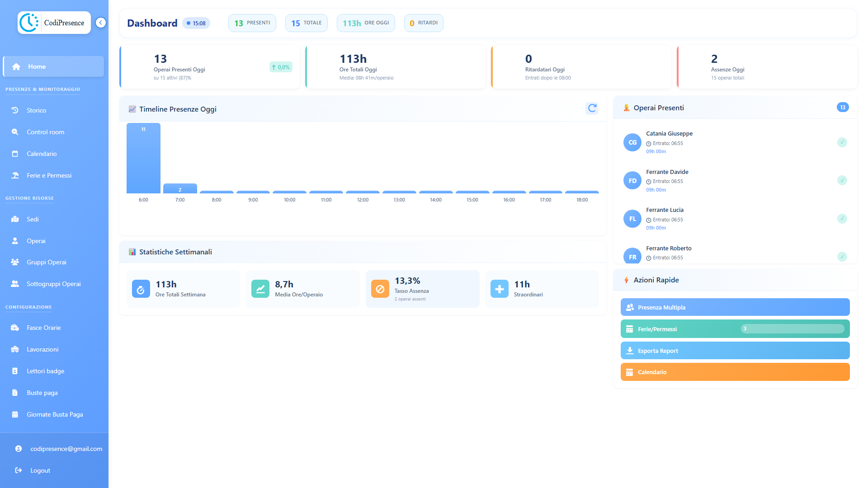This screenshot has width=868, height=488.
Task: Open Control room from the sidebar
Action: coord(45,132)
